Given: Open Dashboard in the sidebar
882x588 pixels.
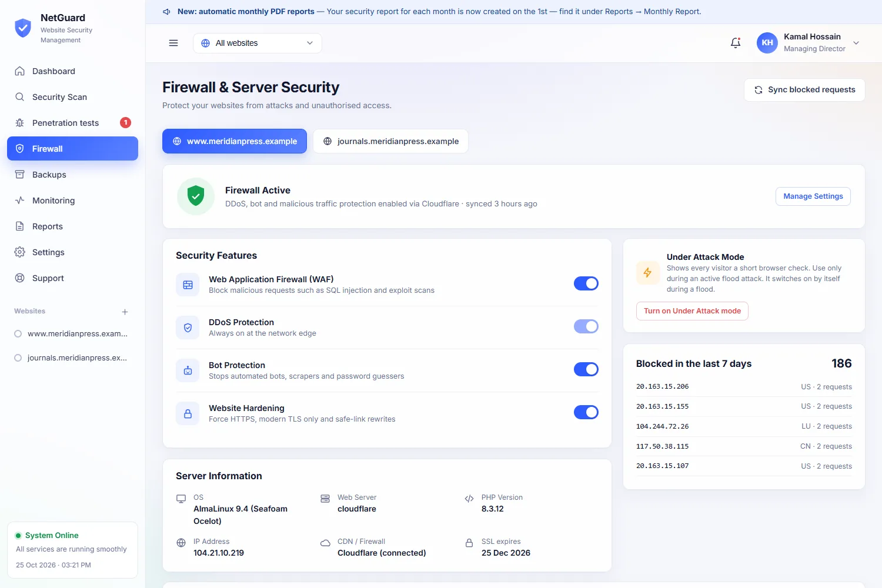Looking at the screenshot, I should click(x=72, y=71).
